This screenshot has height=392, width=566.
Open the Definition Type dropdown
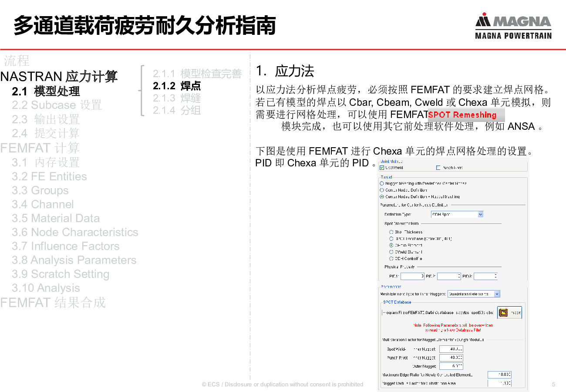(x=457, y=214)
